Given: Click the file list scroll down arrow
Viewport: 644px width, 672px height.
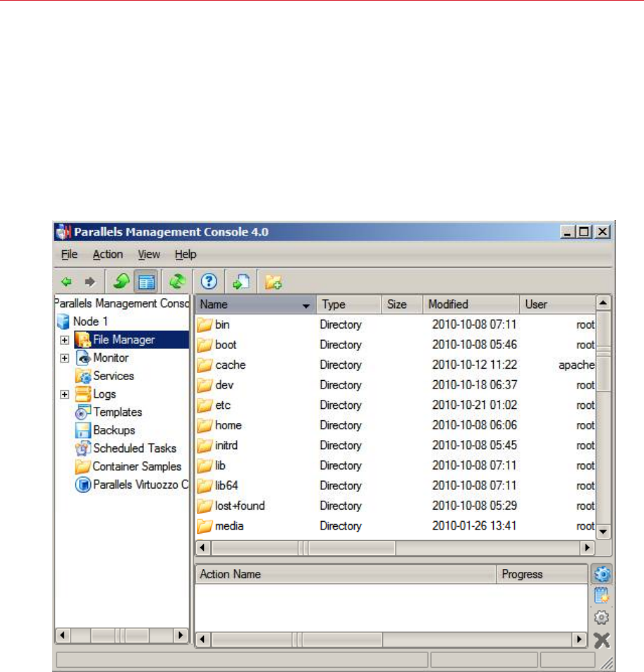Looking at the screenshot, I should pos(603,532).
